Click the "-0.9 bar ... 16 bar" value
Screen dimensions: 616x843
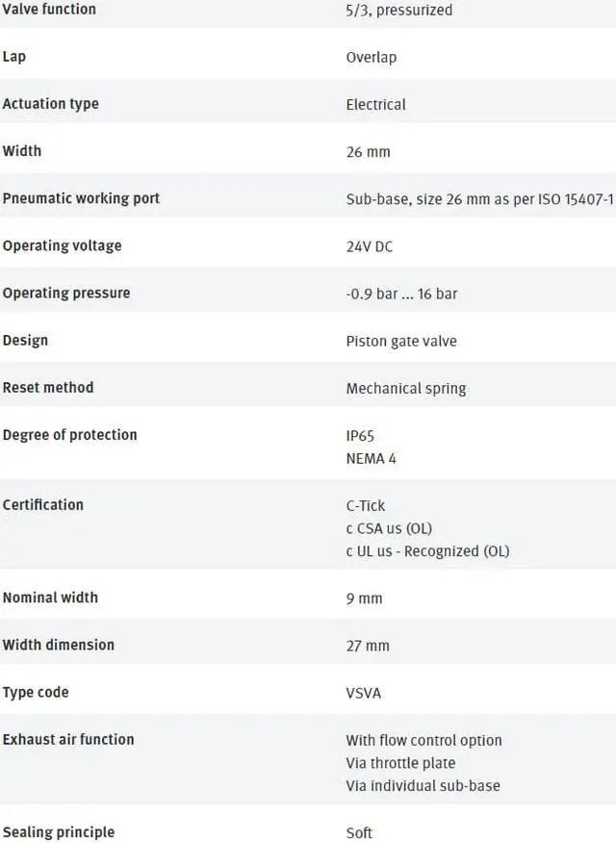[401, 294]
